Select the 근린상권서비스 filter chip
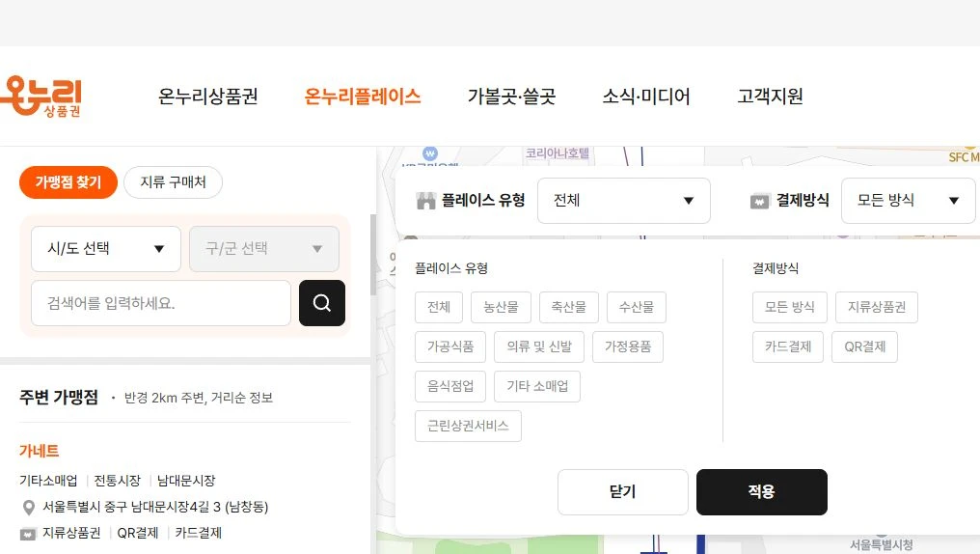Screen dimensions: 980x554 pos(468,426)
